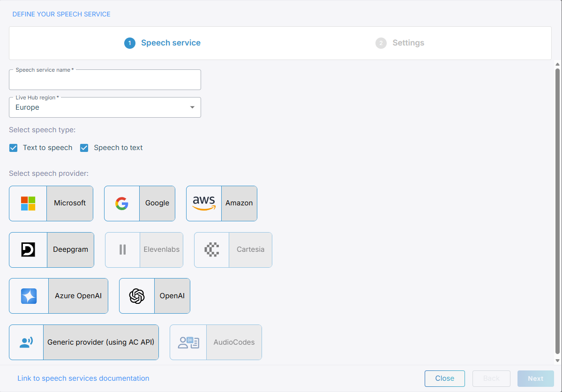Select the Microsoft logo provider icon
Viewport: 562px width, 392px height.
click(28, 204)
